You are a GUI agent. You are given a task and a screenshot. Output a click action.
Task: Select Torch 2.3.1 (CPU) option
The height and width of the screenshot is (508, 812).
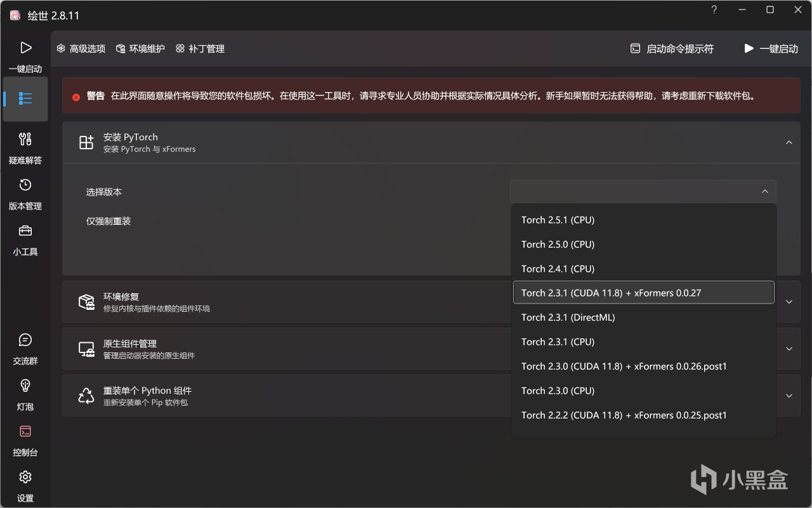point(643,342)
